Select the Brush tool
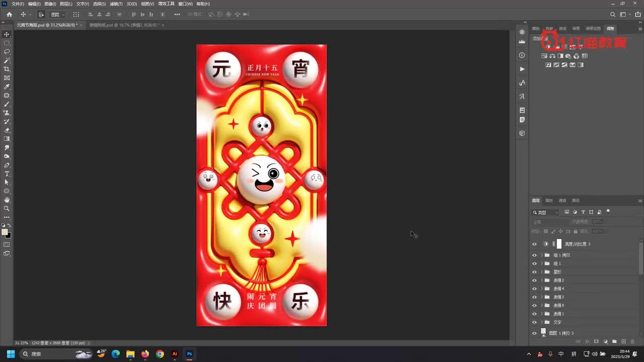 click(7, 104)
